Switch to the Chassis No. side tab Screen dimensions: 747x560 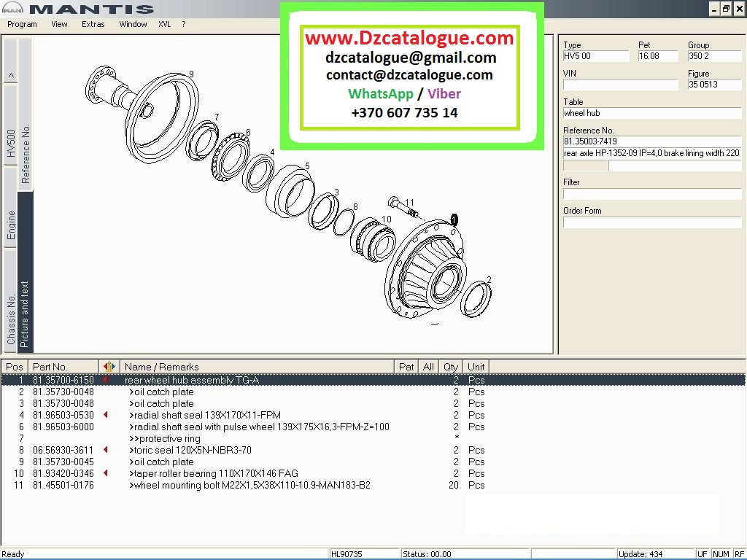[11, 301]
